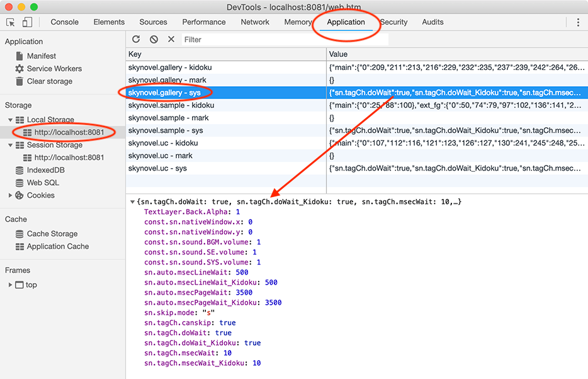
Task: Activate the inspect element picker icon
Action: (x=11, y=22)
